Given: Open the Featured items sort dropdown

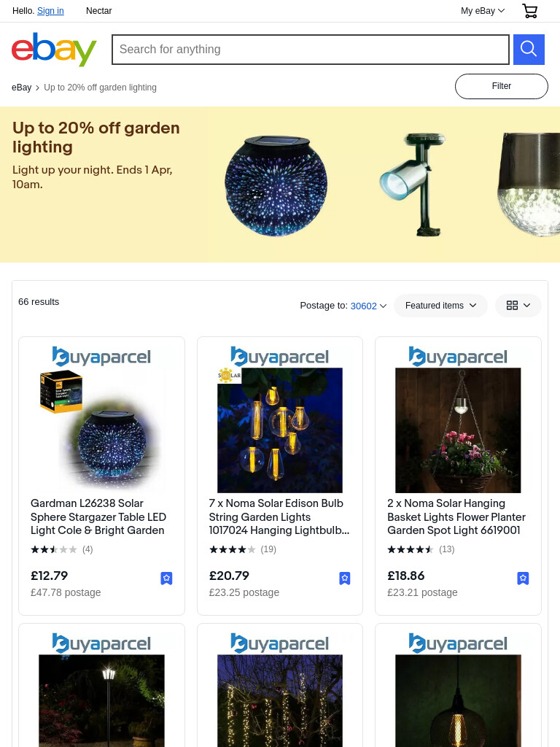Looking at the screenshot, I should point(440,306).
